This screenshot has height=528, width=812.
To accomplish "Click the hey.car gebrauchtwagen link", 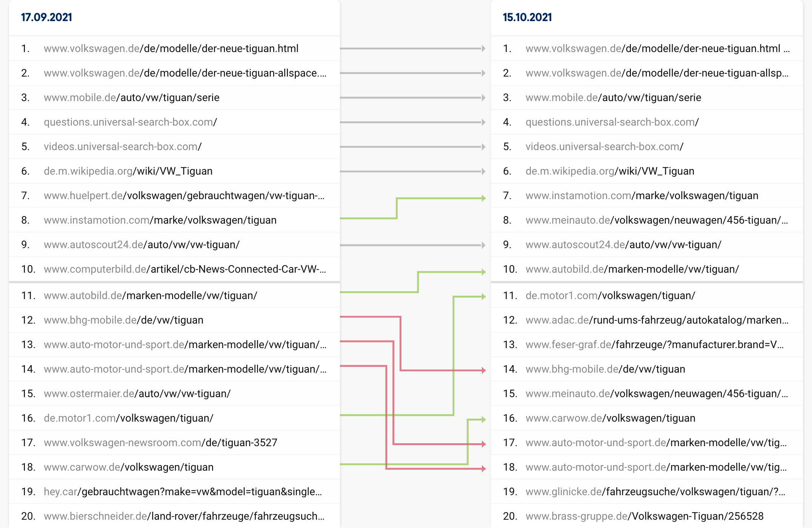I will [x=183, y=492].
